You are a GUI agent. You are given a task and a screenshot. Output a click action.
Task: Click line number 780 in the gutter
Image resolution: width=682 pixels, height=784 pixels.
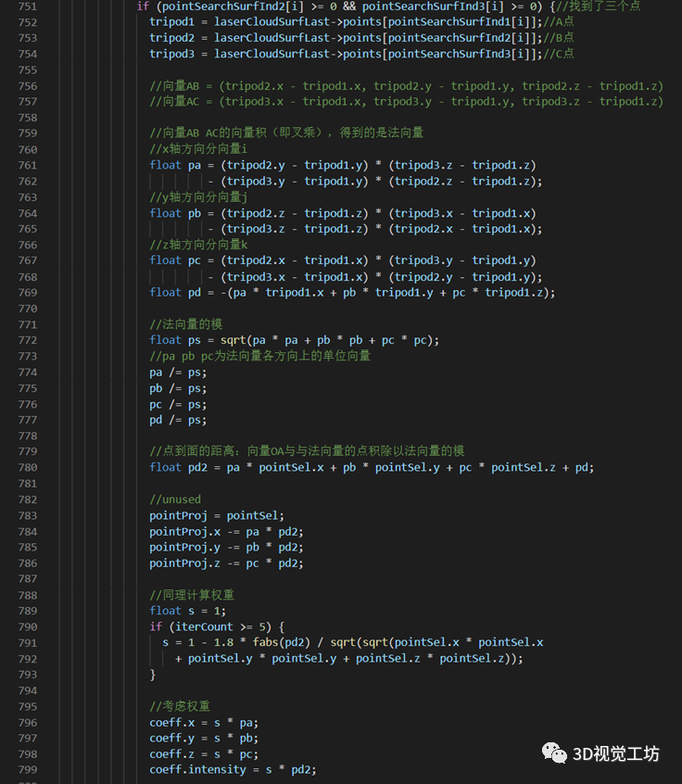28,467
